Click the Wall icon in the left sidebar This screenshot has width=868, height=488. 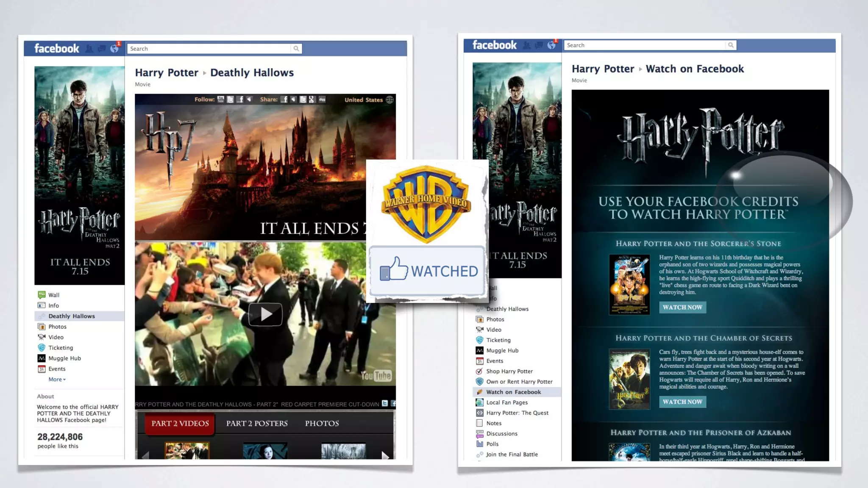point(42,295)
